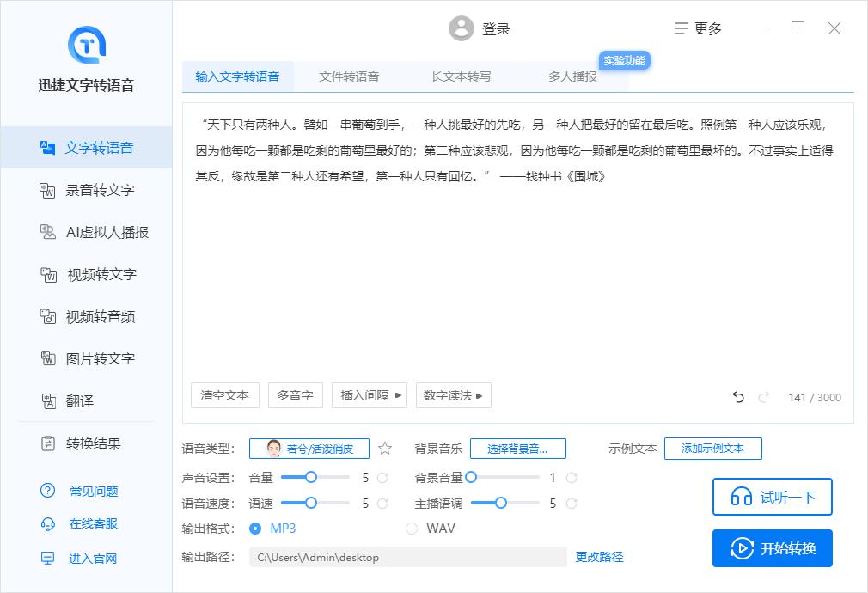
Task: Click the 开始转换 button
Action: (x=772, y=548)
